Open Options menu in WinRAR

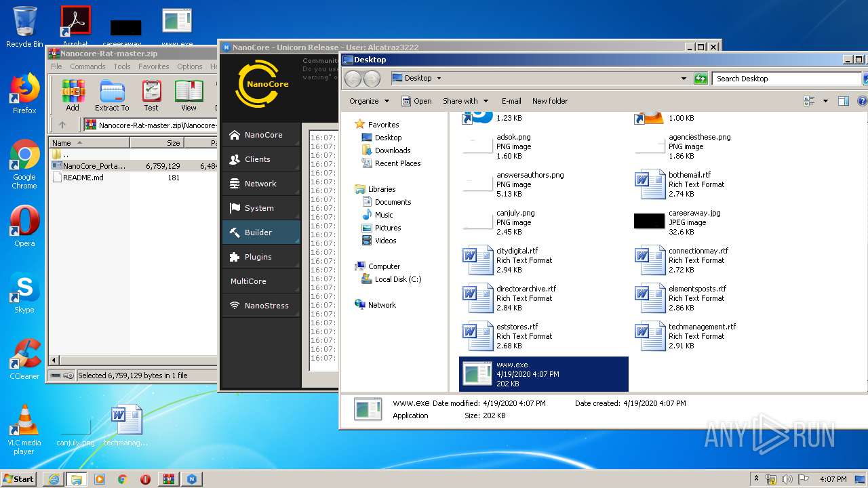[190, 66]
